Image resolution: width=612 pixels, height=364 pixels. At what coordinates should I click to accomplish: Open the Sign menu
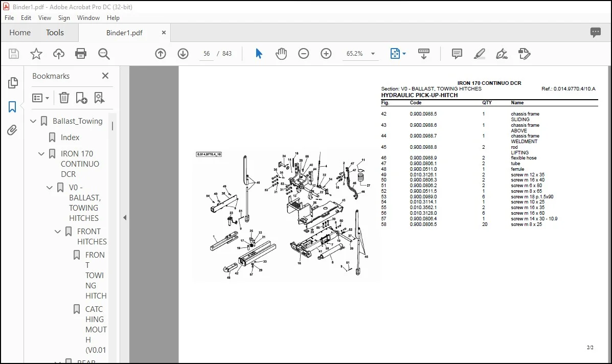click(64, 17)
